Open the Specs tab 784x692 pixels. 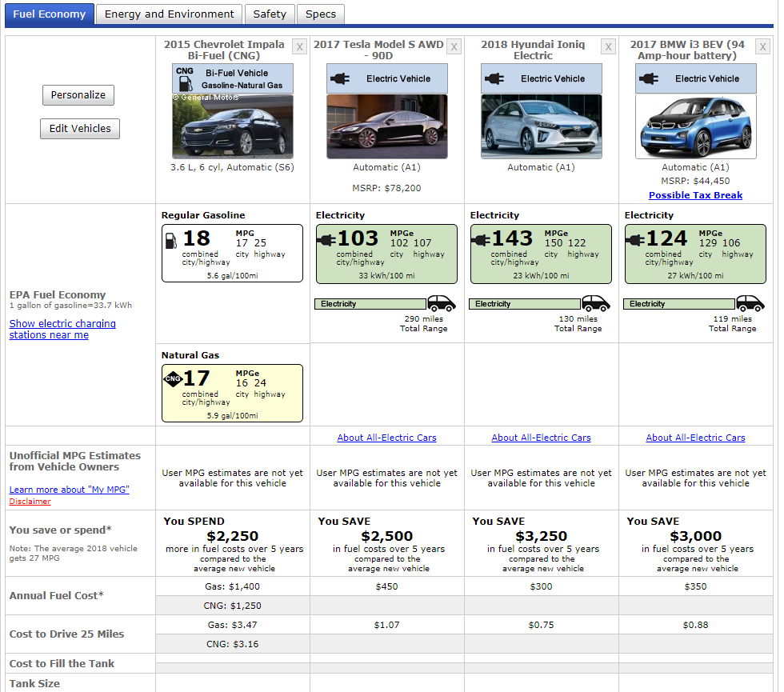321,14
